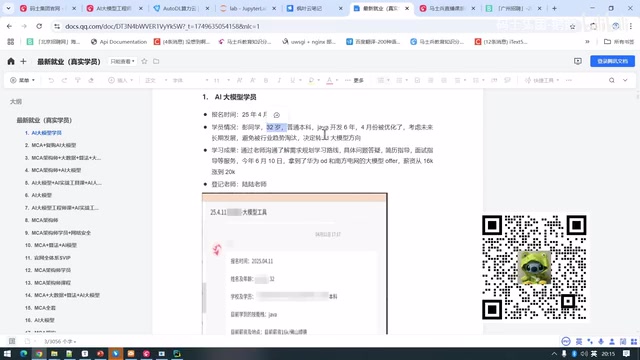Jump to outline item 6. AI大模型
This screenshot has width=640, height=360.
38,195
